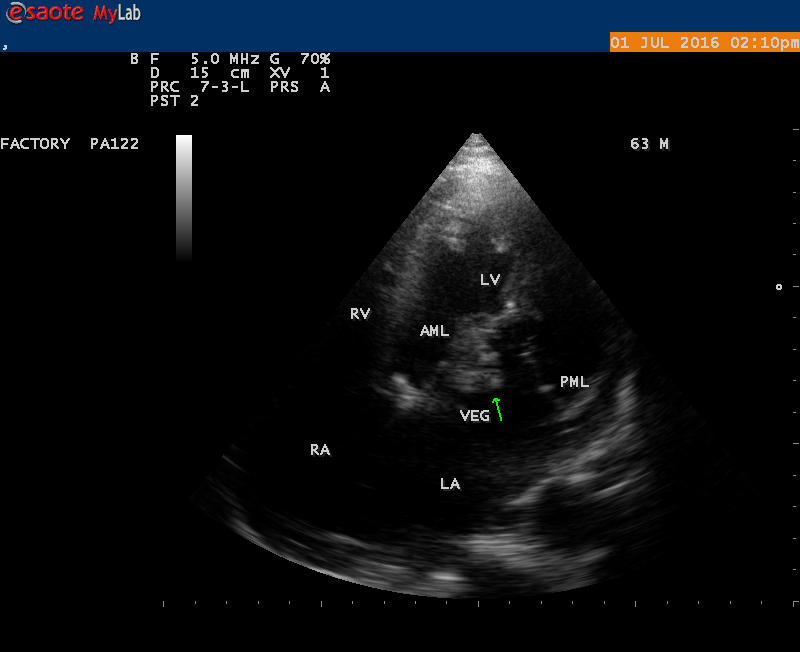
Task: Select the LV annotation label
Action: point(489,280)
